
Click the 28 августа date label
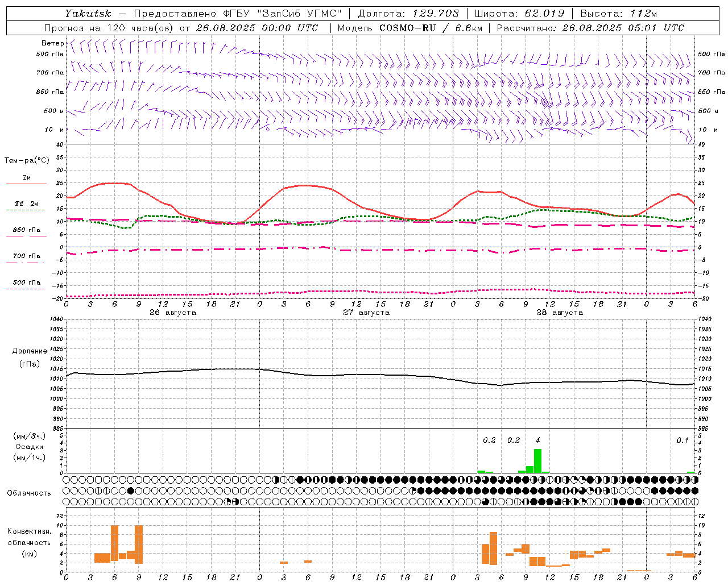560,313
